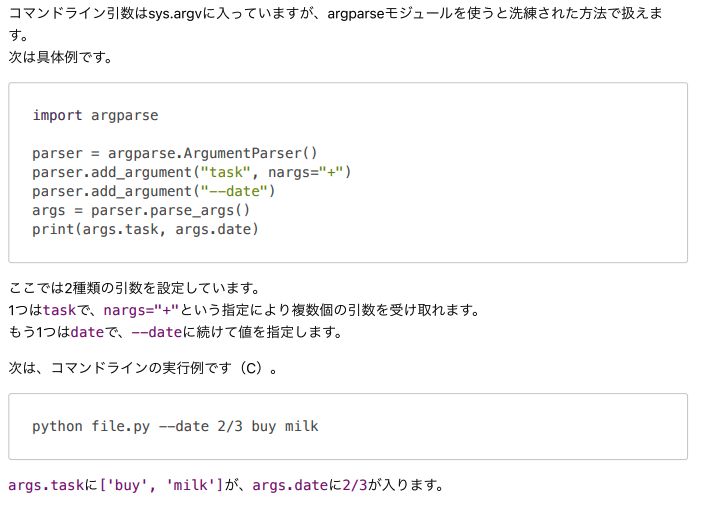Click the inline 'args.task' in last line
Image resolution: width=702 pixels, height=507 pixels.
(45, 485)
